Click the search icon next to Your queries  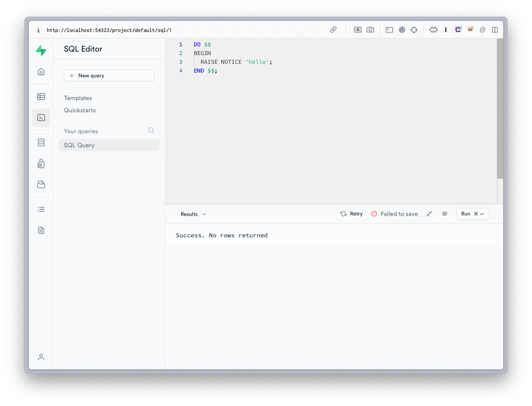tap(151, 130)
